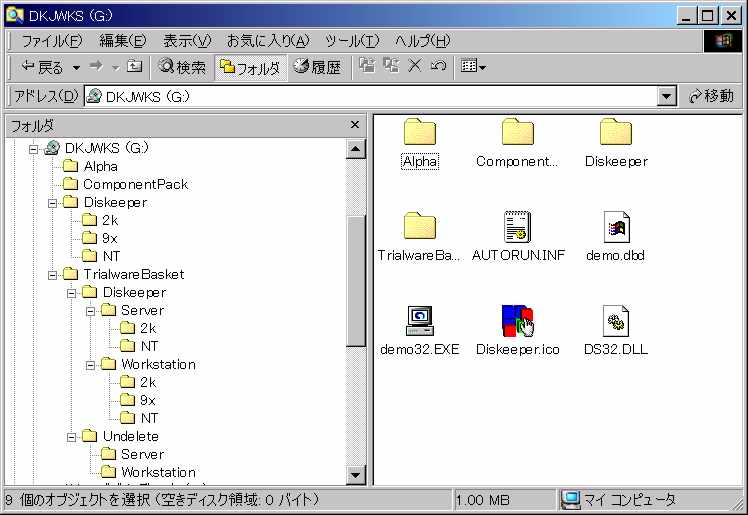Open the Diskeeper folder icon in file pane
The width and height of the screenshot is (748, 515).
[x=616, y=132]
